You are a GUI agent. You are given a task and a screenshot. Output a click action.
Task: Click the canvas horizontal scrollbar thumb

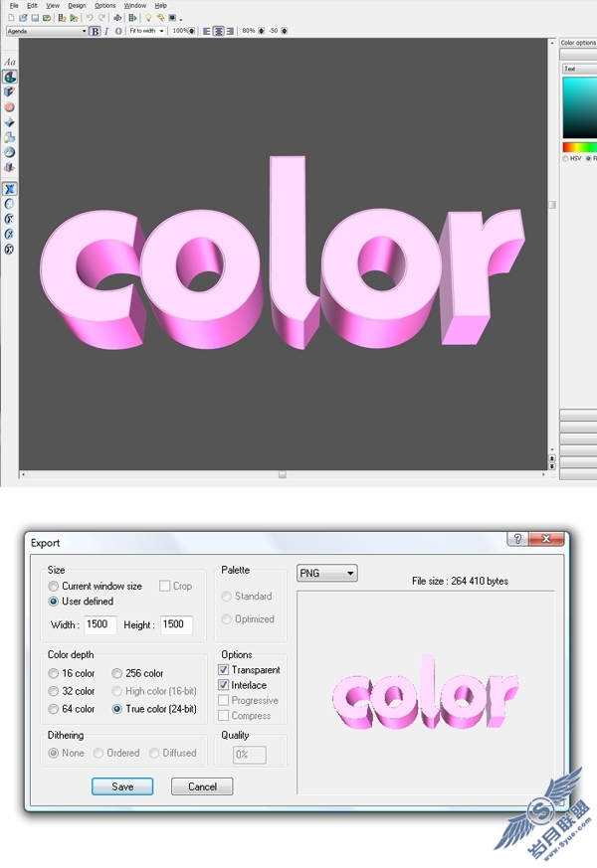tap(282, 475)
